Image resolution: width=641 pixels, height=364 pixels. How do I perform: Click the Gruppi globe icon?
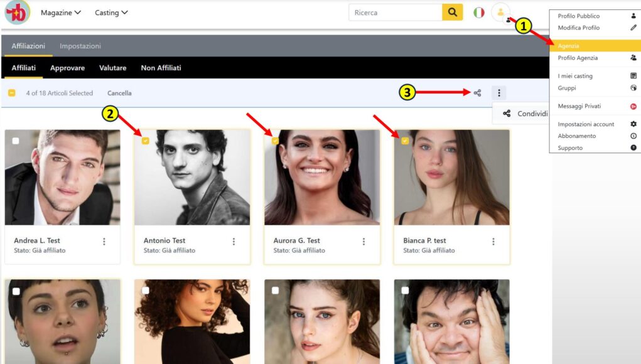click(x=633, y=88)
